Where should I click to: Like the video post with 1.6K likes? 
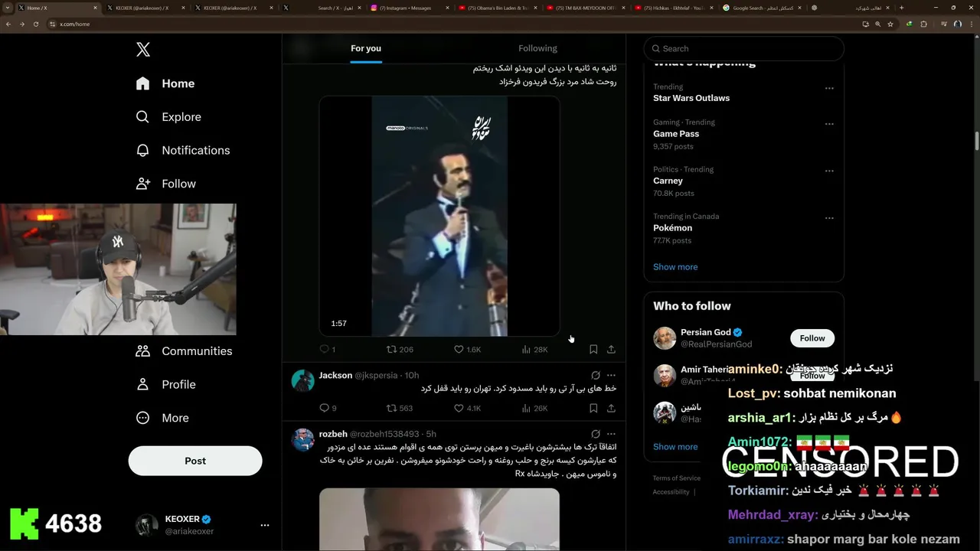[468, 349]
